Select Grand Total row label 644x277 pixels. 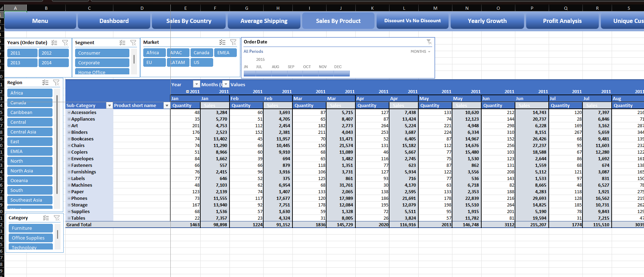coord(79,225)
